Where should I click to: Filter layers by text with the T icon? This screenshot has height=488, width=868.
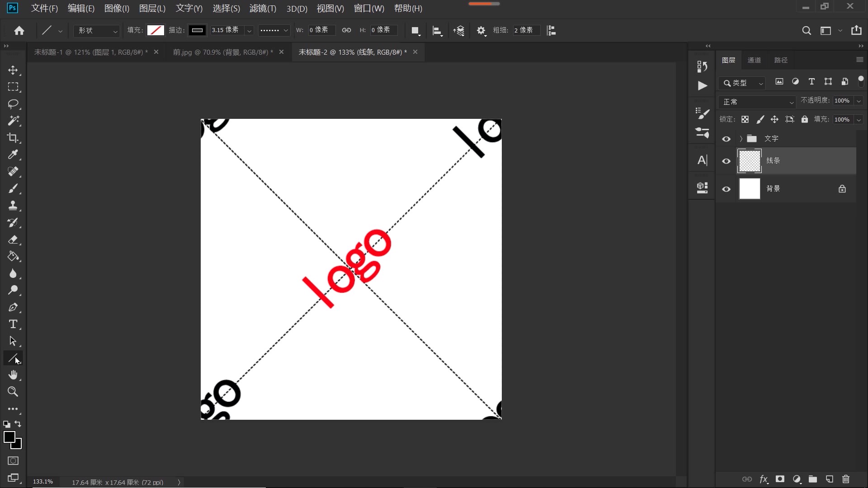click(x=811, y=82)
